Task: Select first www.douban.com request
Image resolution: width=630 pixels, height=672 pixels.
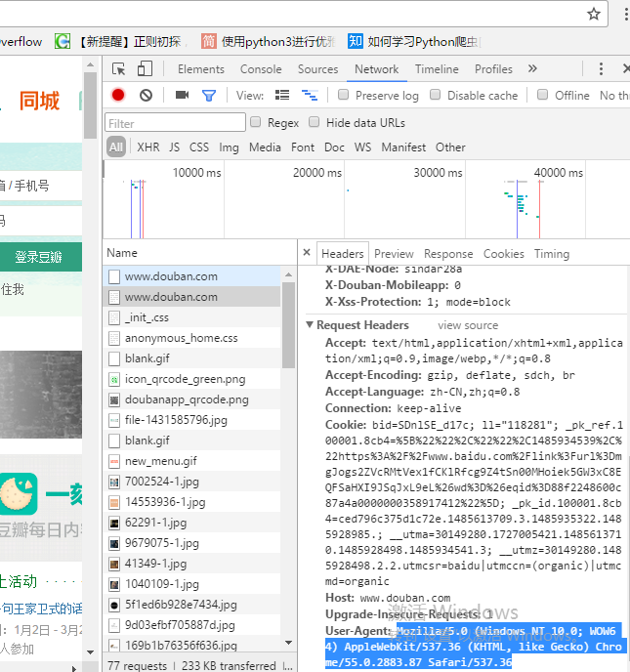Action: (x=191, y=276)
